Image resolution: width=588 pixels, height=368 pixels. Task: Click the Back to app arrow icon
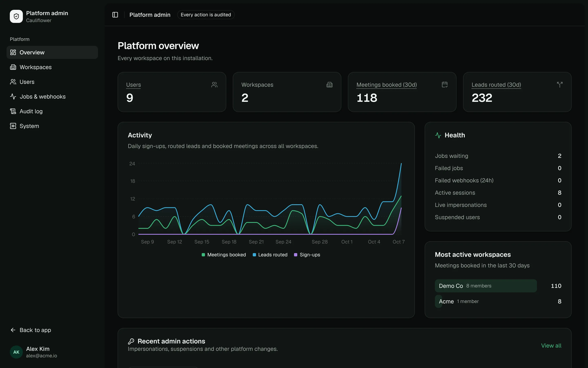point(13,330)
